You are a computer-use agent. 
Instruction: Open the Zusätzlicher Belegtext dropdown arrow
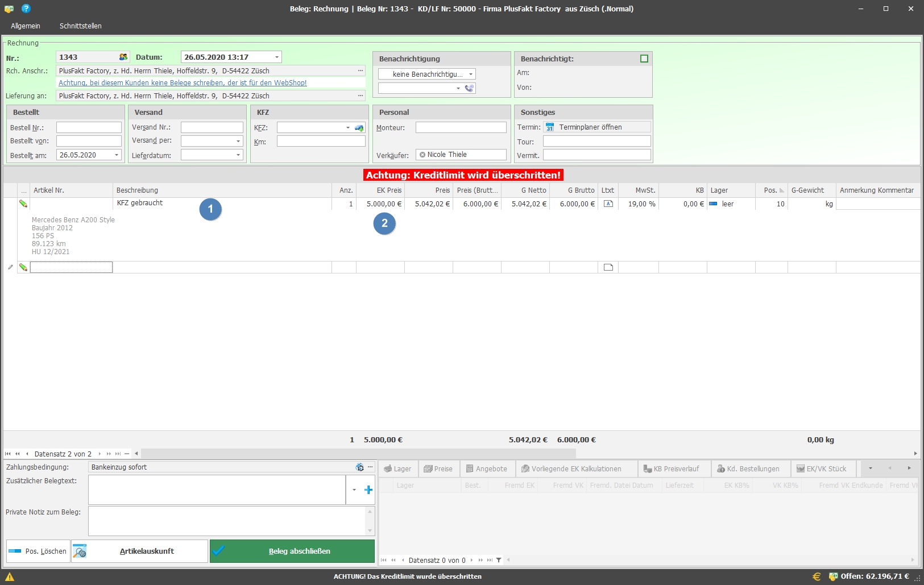(x=354, y=489)
